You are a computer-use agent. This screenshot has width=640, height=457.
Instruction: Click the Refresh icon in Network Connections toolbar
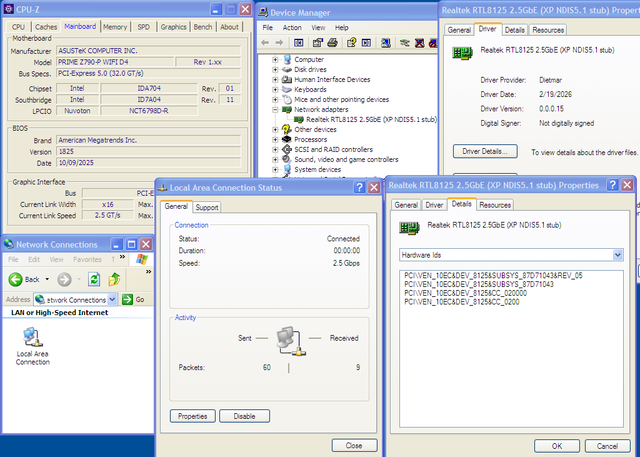click(x=94, y=280)
